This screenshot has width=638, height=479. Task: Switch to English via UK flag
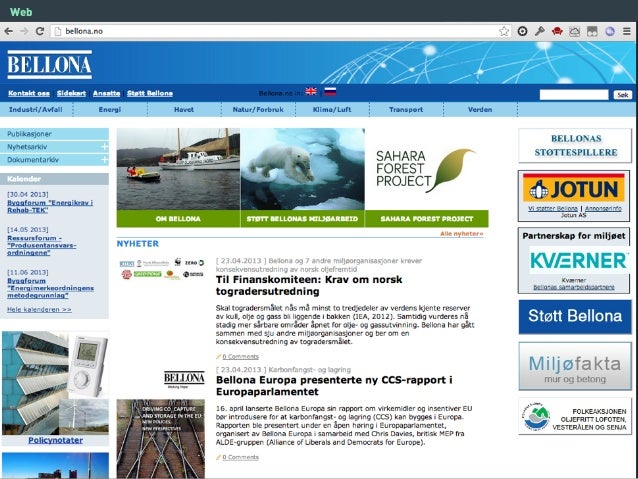311,92
